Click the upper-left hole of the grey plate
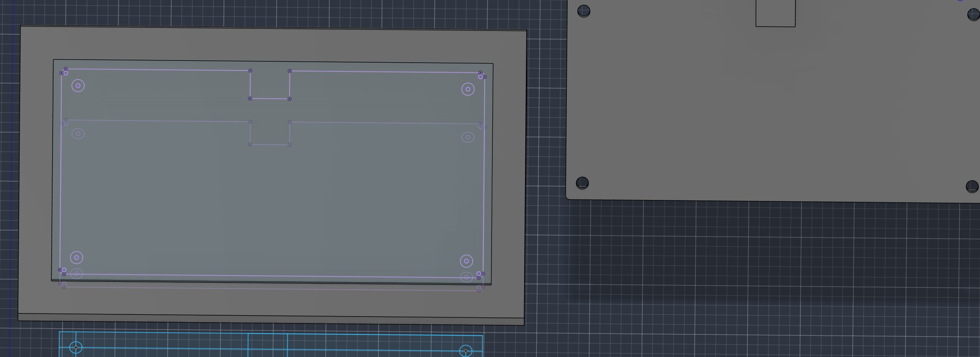980x357 pixels. 584,11
